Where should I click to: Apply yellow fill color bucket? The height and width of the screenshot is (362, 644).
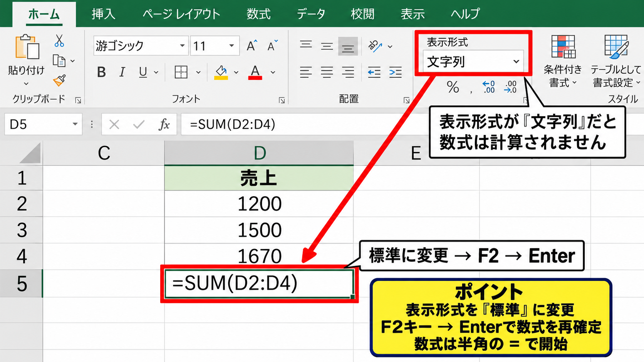[x=221, y=72]
